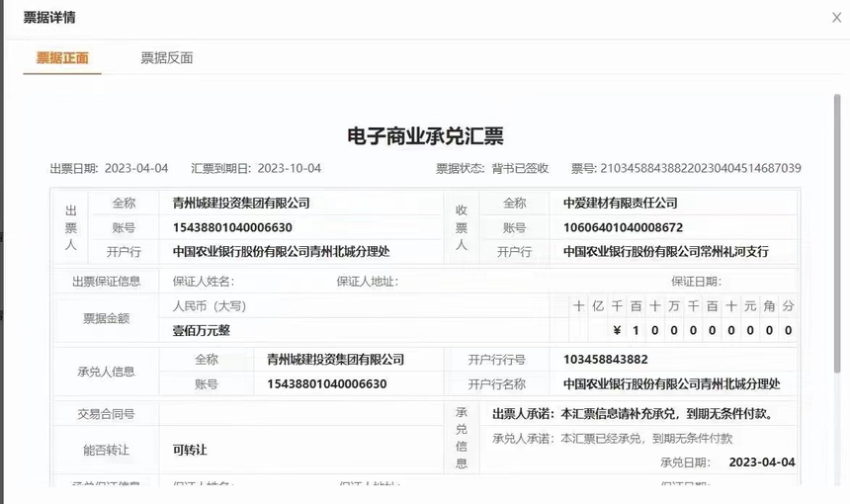This screenshot has width=850, height=504.
Task: Select acceptor account 15438801040006630 in 承兑人信息
Action: (327, 384)
